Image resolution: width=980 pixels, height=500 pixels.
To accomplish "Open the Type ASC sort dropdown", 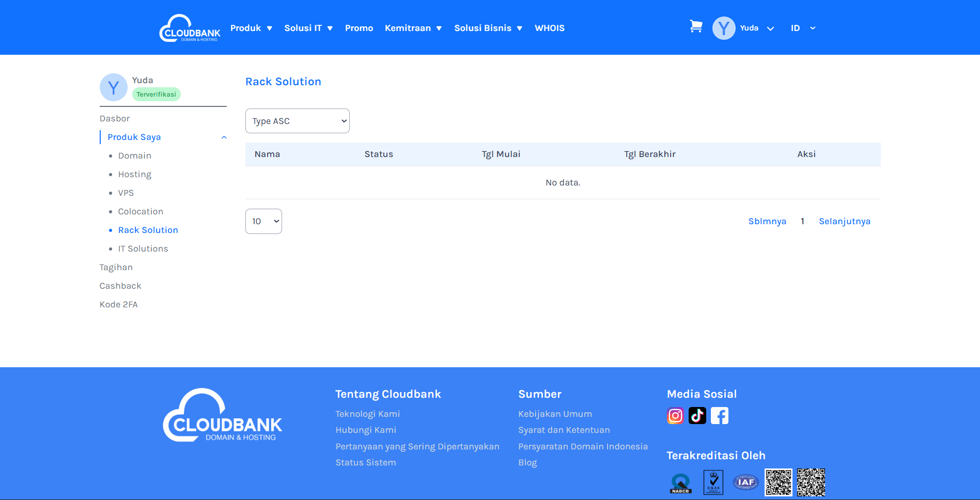I will point(298,121).
